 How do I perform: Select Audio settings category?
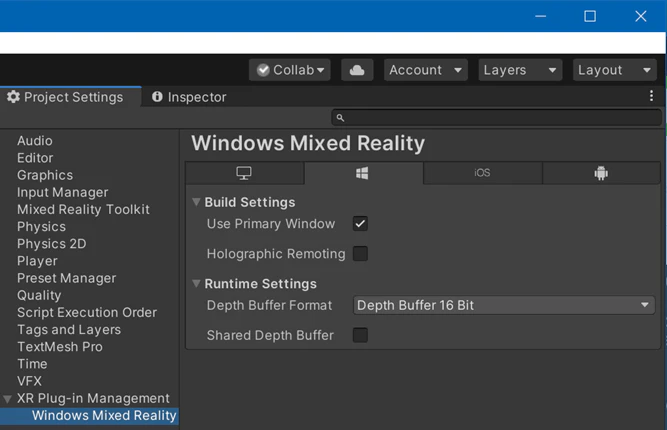tap(35, 141)
